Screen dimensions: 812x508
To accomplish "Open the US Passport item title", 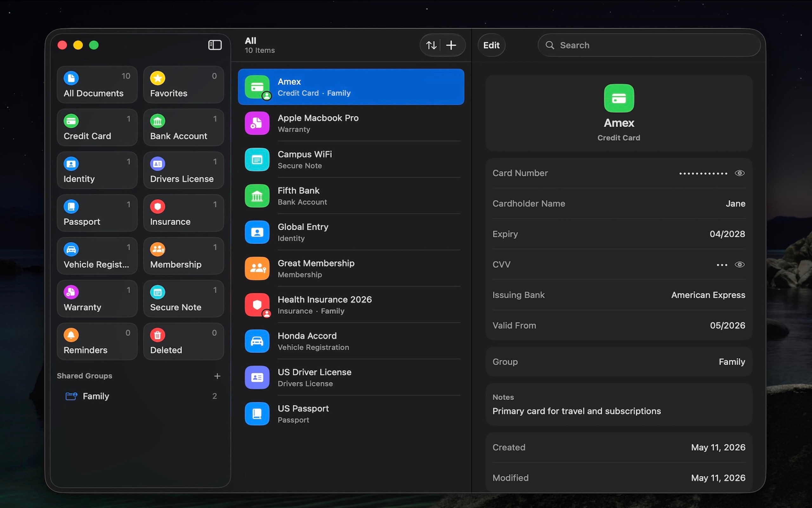I will click(x=303, y=409).
